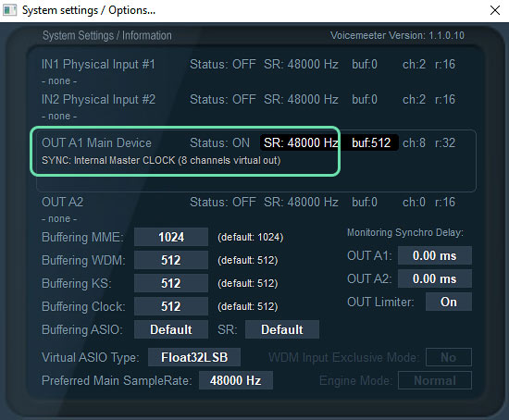Click highlighted SR: 48000 Hz for OUT A1
This screenshot has width=509, height=420.
click(x=301, y=142)
